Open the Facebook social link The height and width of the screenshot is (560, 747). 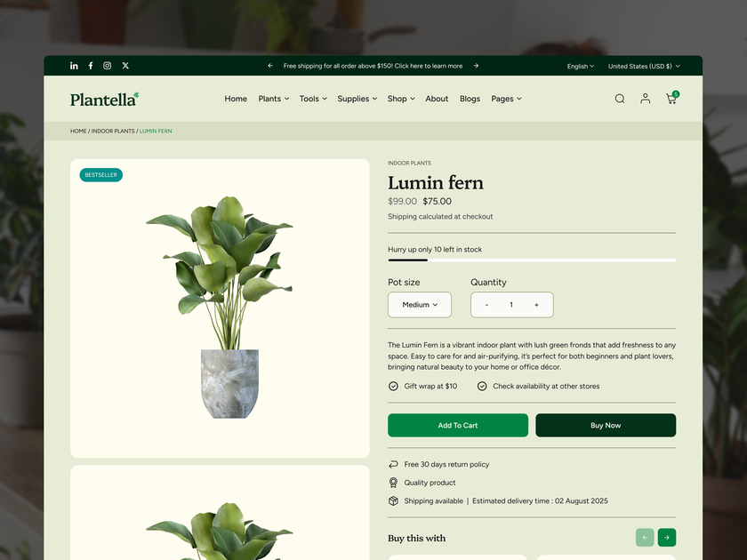click(91, 66)
